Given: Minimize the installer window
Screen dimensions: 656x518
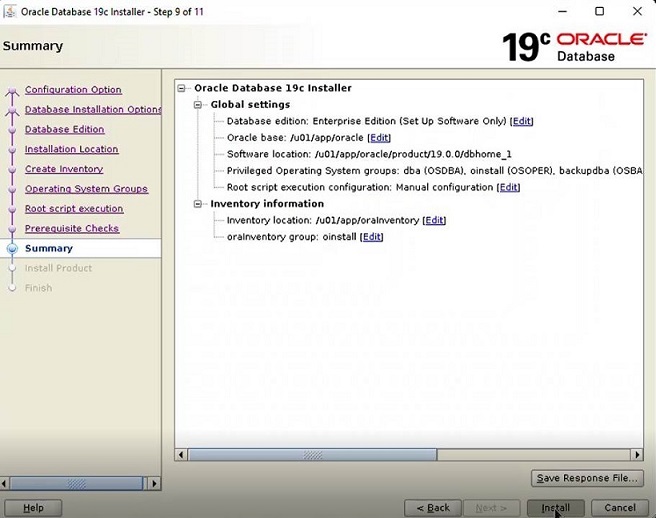Looking at the screenshot, I should pyautogui.click(x=563, y=11).
